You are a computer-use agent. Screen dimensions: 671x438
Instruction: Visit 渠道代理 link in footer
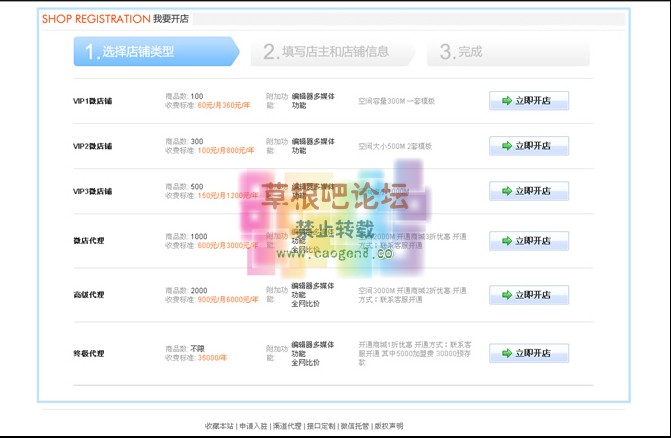pos(287,426)
